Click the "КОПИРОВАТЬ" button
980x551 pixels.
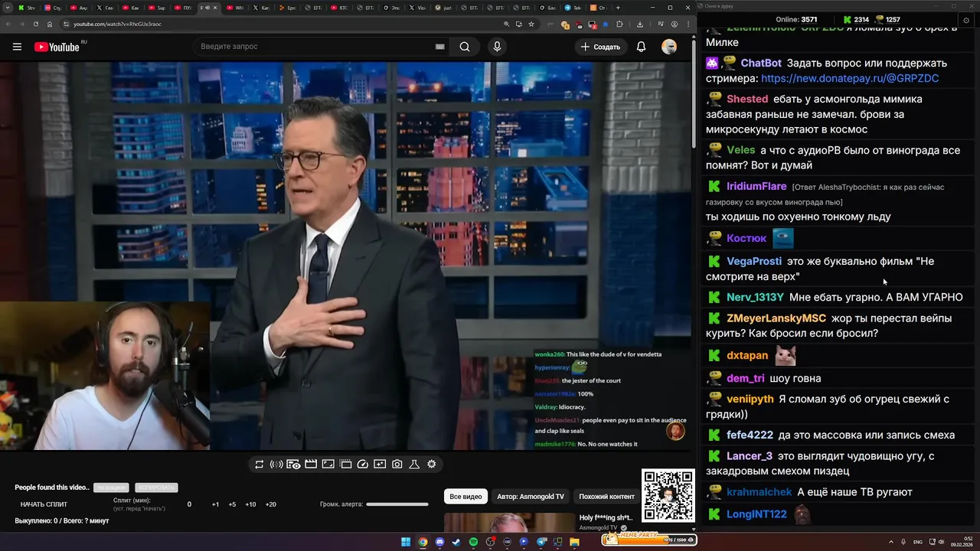(155, 487)
